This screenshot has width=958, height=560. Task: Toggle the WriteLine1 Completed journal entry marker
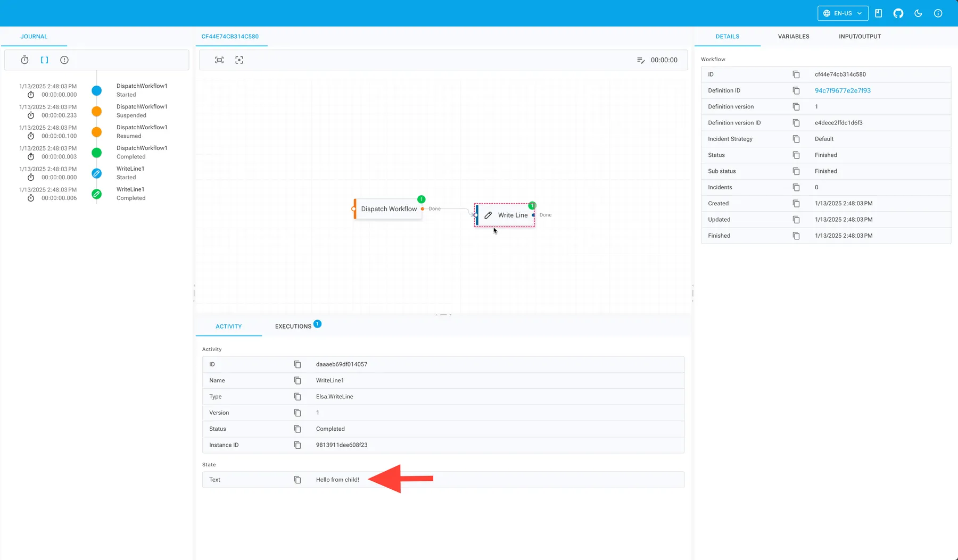click(x=96, y=194)
